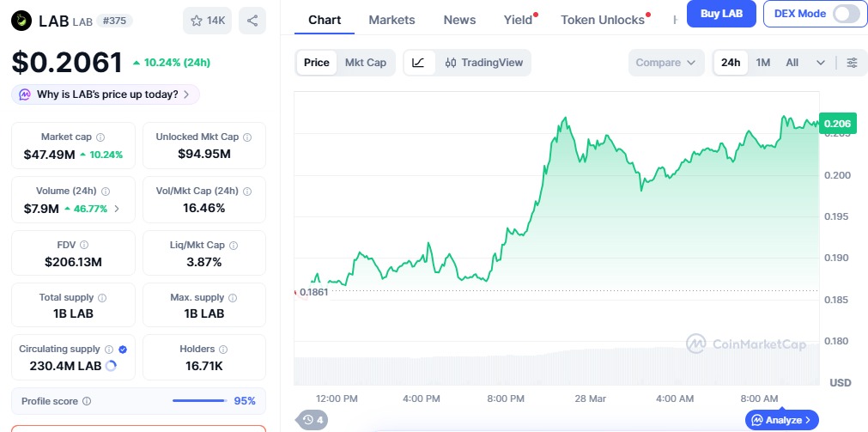Image resolution: width=868 pixels, height=432 pixels.
Task: Click the Volume (24h) info icon
Action: pyautogui.click(x=106, y=191)
